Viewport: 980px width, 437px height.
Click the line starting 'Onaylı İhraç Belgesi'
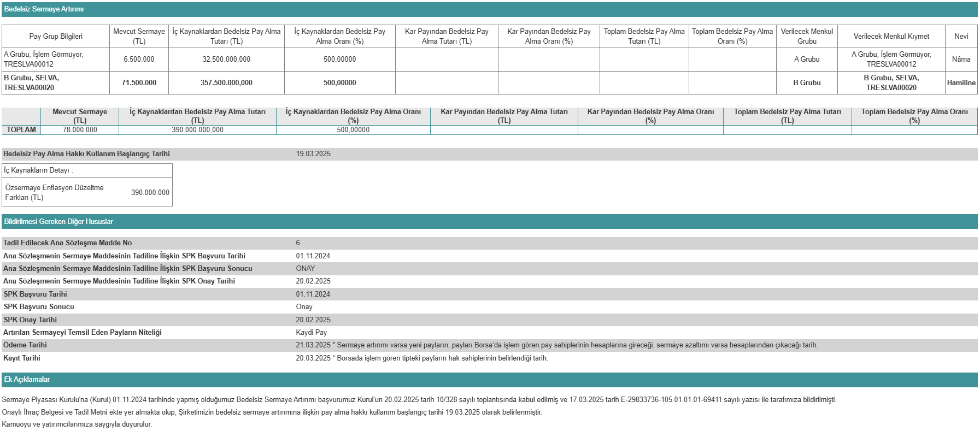pos(272,412)
